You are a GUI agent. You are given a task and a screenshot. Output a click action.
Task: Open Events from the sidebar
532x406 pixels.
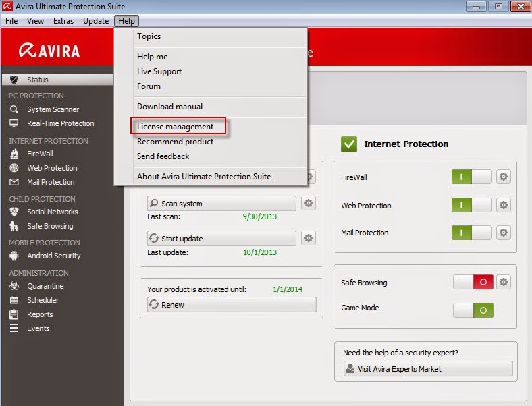click(38, 328)
